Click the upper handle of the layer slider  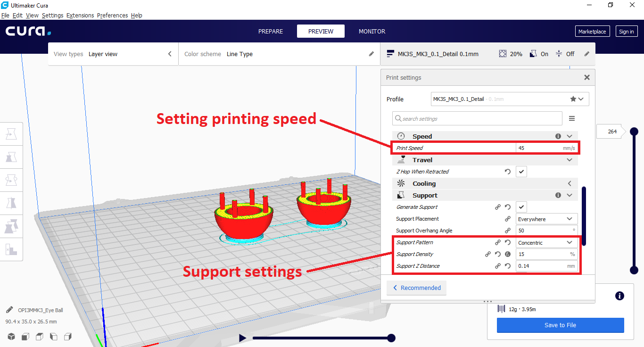click(x=634, y=132)
